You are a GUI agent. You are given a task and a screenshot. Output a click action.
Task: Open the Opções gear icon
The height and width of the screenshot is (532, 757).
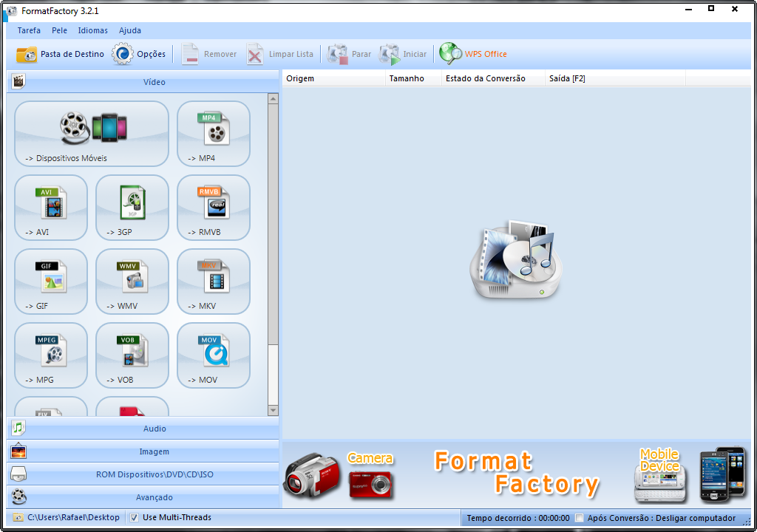pyautogui.click(x=123, y=54)
